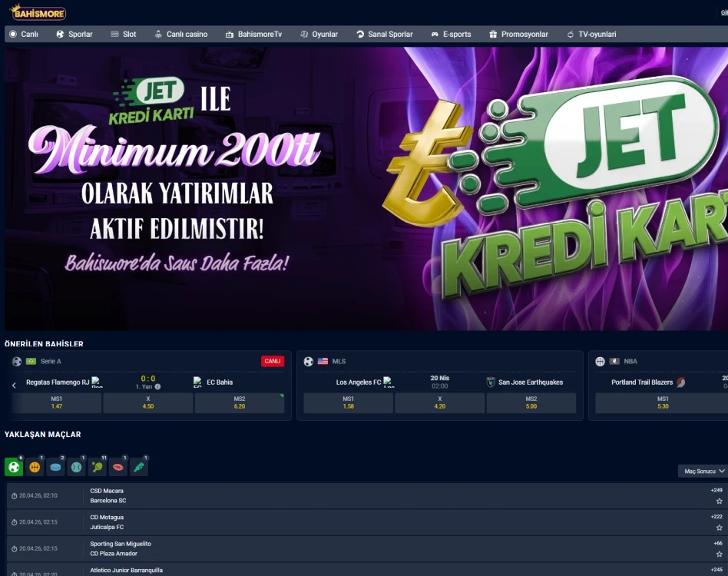
Task: Select the basketball sport filter icon
Action: tap(35, 467)
